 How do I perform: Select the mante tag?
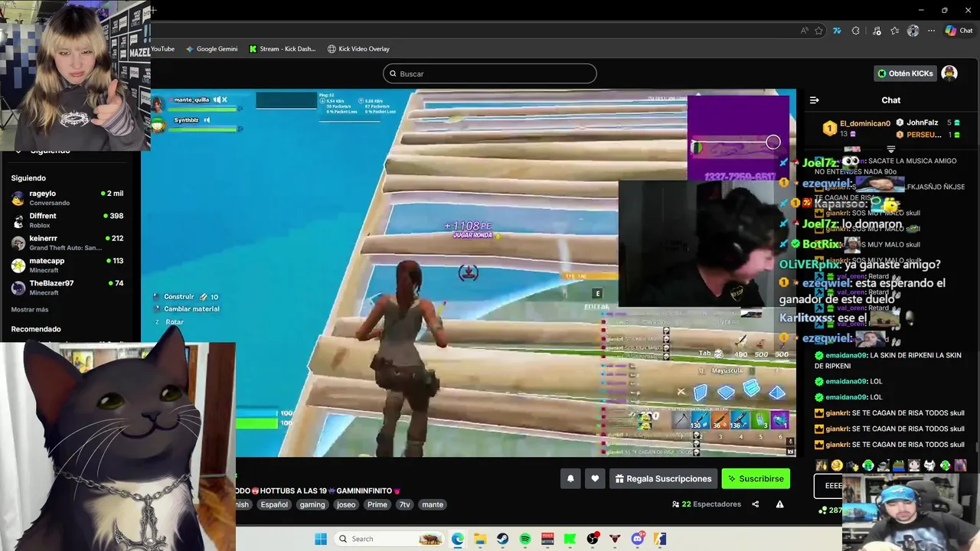point(433,505)
